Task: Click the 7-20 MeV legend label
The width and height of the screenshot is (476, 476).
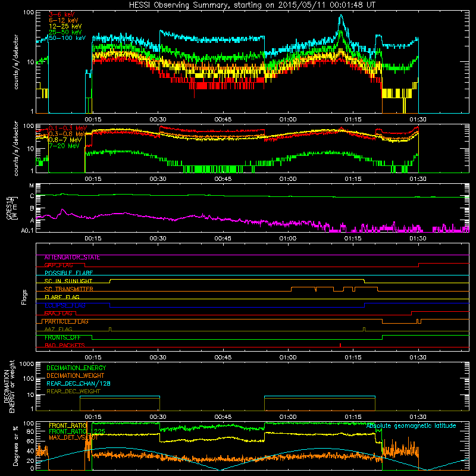Action: coord(64,146)
